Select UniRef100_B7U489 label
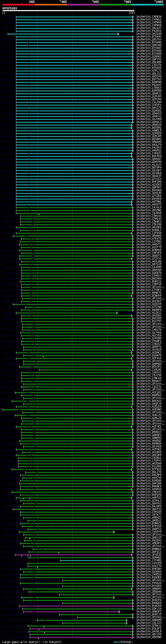 pos(149,51)
